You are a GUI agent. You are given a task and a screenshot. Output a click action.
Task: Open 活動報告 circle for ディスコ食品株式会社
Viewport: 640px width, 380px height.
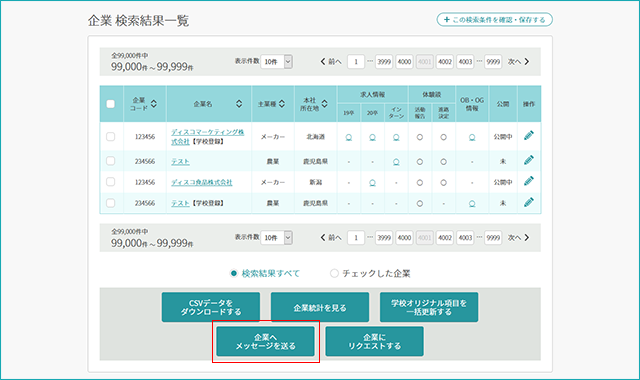(420, 182)
